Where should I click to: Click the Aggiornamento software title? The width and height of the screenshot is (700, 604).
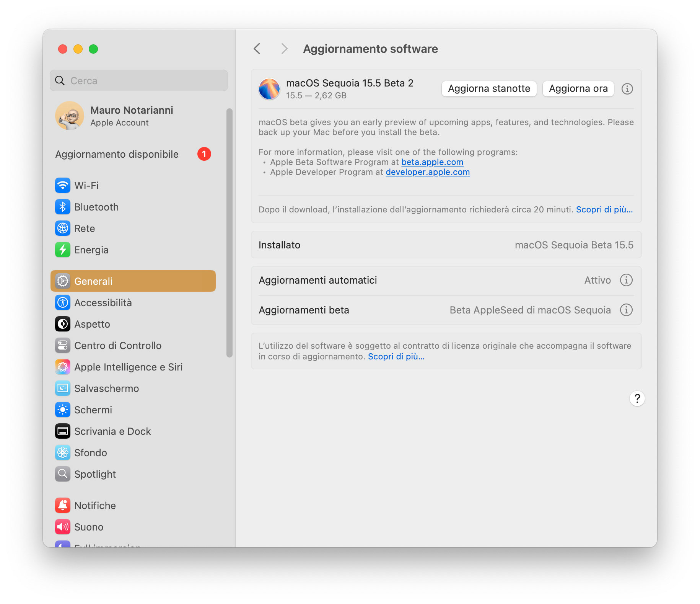point(370,49)
